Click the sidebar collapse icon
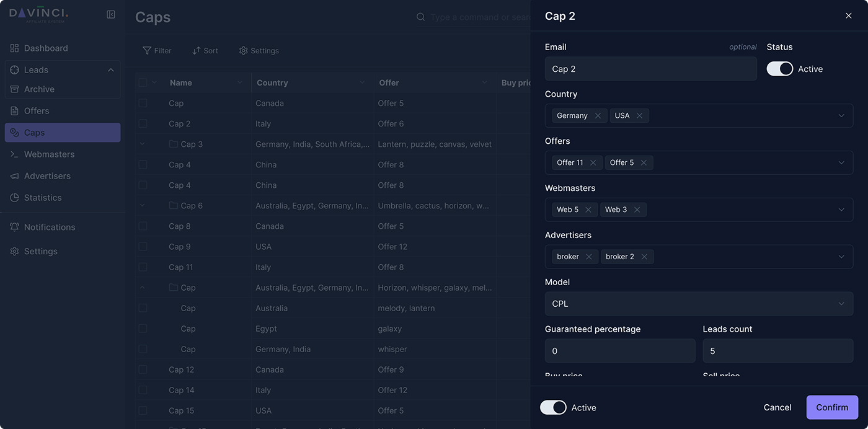This screenshot has width=868, height=429. click(x=111, y=14)
